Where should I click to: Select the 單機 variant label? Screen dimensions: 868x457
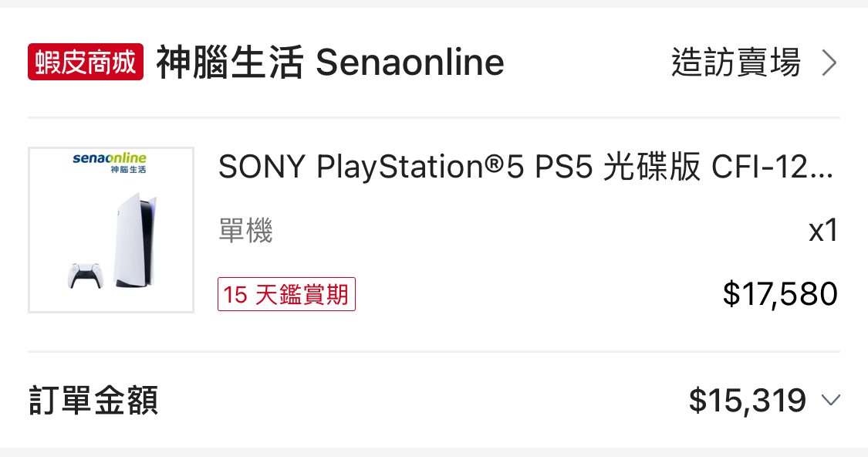pos(245,230)
